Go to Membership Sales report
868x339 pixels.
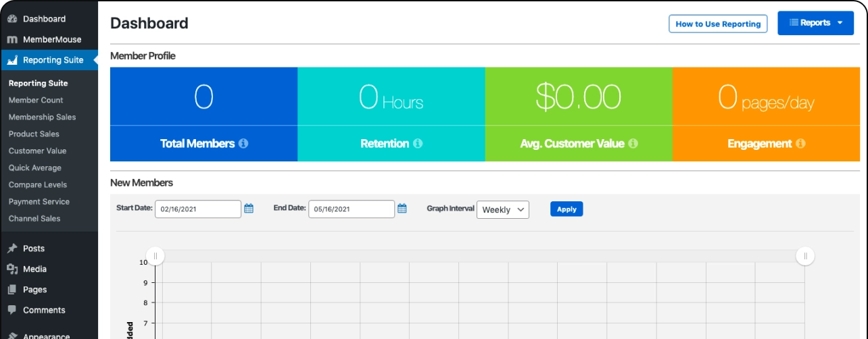click(x=42, y=117)
